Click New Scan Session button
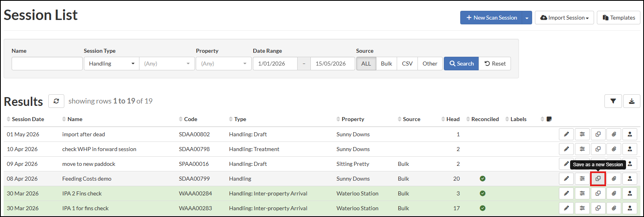Viewport: 644px width, 217px height. click(x=491, y=18)
